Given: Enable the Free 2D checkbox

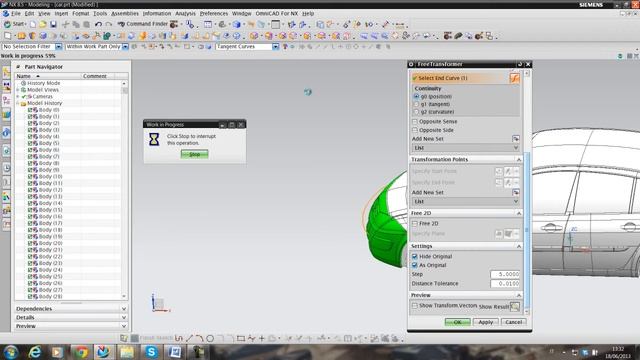Looking at the screenshot, I should (x=415, y=224).
